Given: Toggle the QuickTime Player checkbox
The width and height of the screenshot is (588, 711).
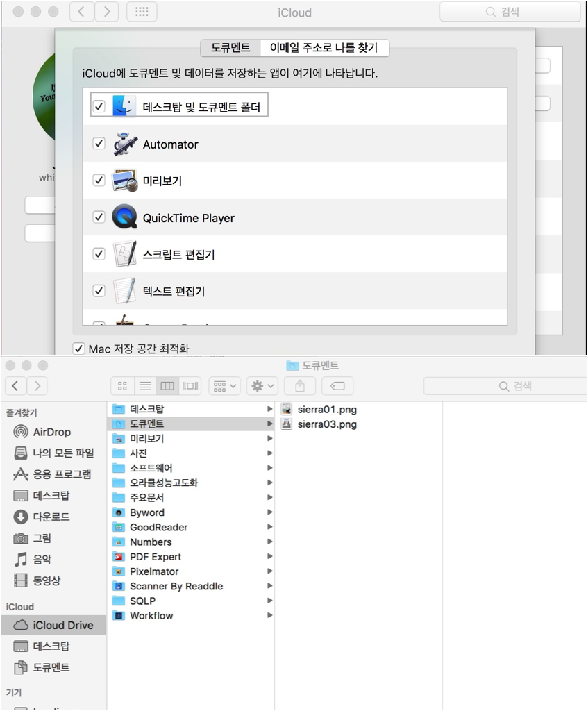Looking at the screenshot, I should [x=99, y=217].
